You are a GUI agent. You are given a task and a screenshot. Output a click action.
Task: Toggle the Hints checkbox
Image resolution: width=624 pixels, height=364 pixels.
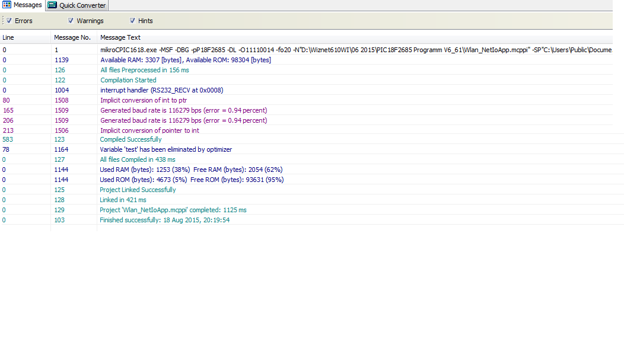[x=132, y=20]
